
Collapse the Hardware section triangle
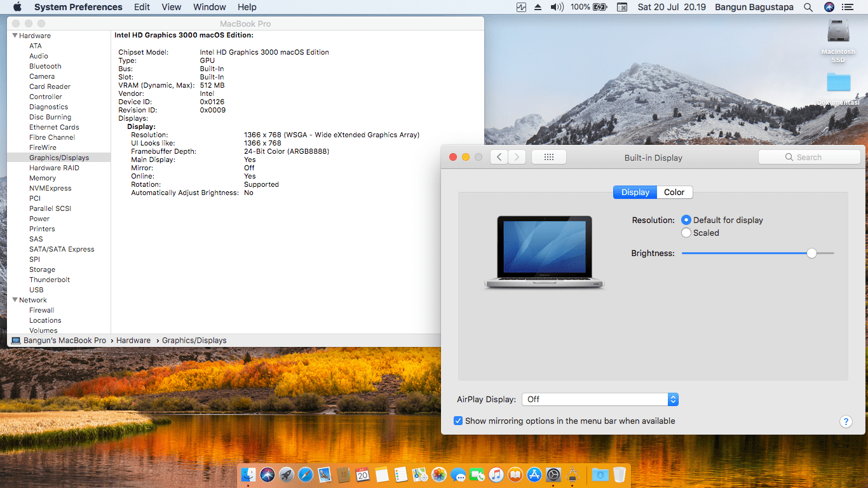click(15, 36)
